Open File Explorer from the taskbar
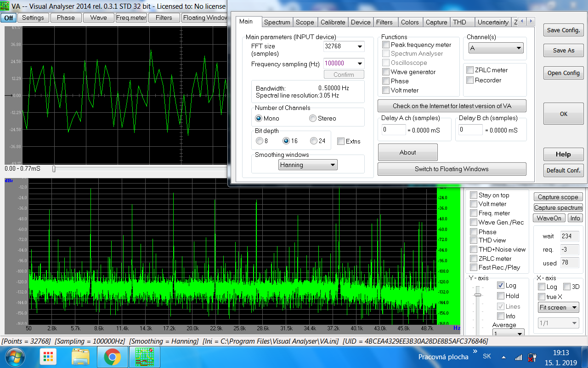Viewport: 588px width, 368px height. (x=80, y=356)
